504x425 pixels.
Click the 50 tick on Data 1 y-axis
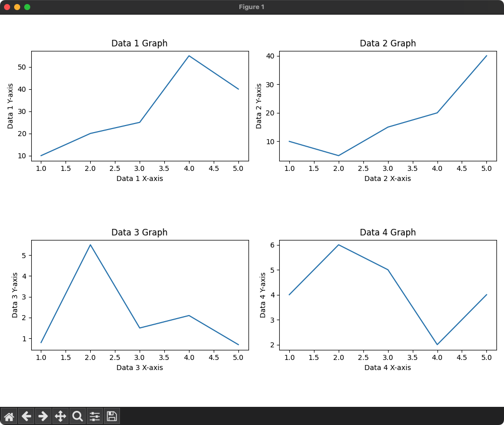(x=22, y=67)
